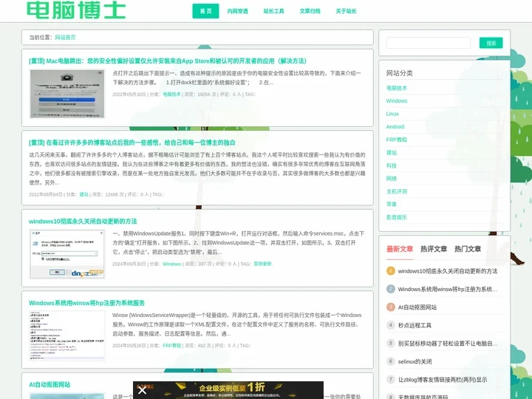
Task: Click the 网站首页 breadcrumb link
Action: coord(66,38)
